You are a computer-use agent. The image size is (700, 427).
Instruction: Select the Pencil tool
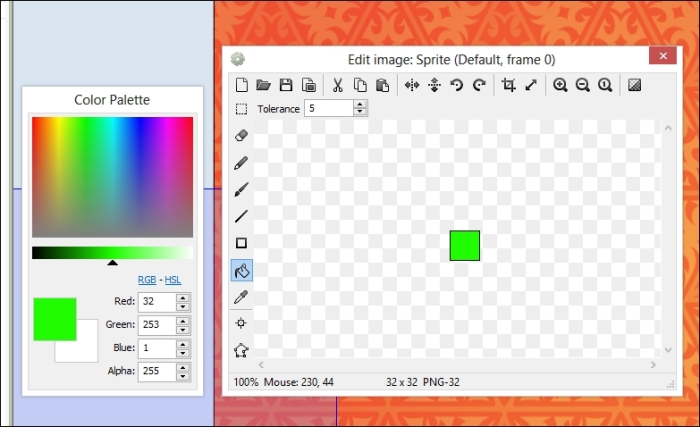241,163
